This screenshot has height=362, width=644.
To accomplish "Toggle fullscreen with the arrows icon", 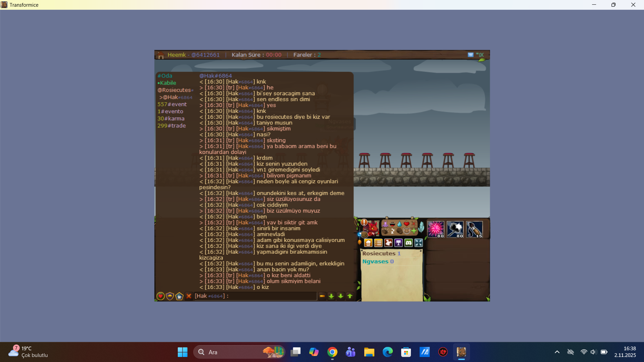I will [419, 243].
